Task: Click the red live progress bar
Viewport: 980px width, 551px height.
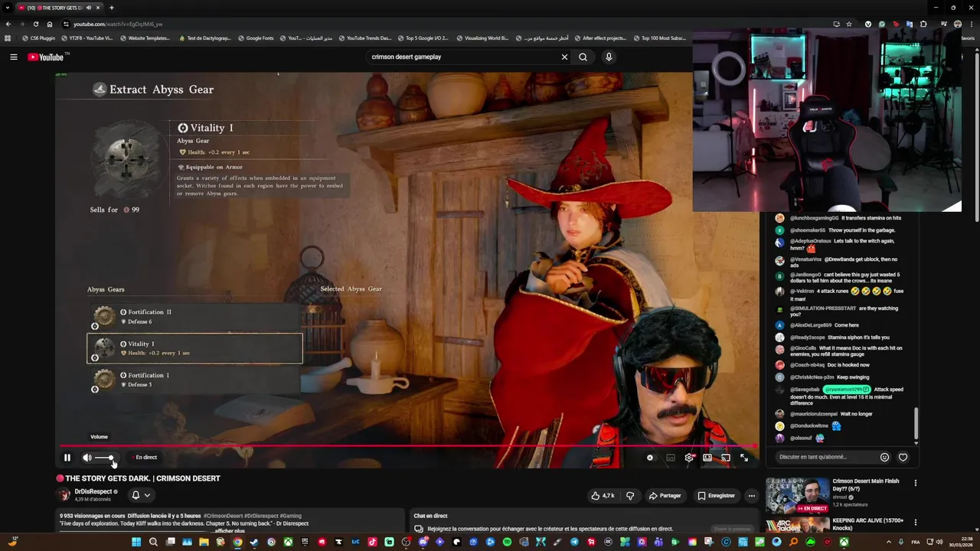Action: (x=406, y=445)
